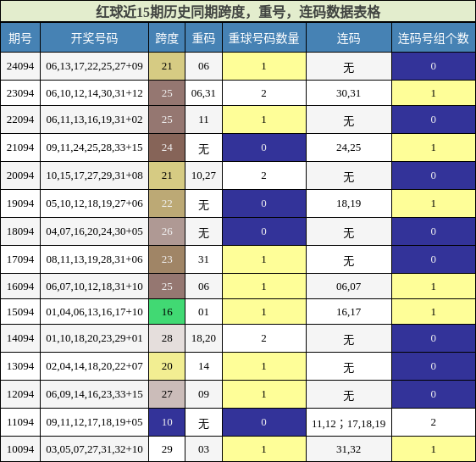Click period number 15094
476x462 pixels.
point(20,312)
